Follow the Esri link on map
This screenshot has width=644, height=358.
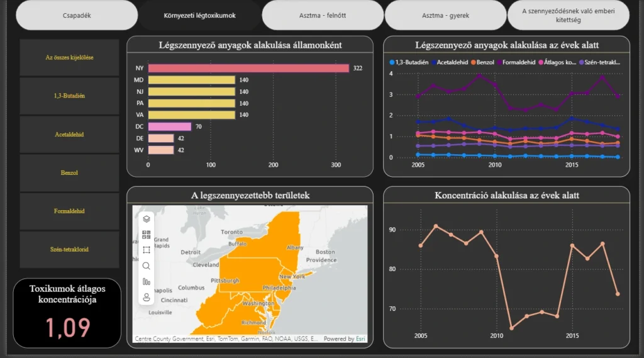click(x=360, y=339)
